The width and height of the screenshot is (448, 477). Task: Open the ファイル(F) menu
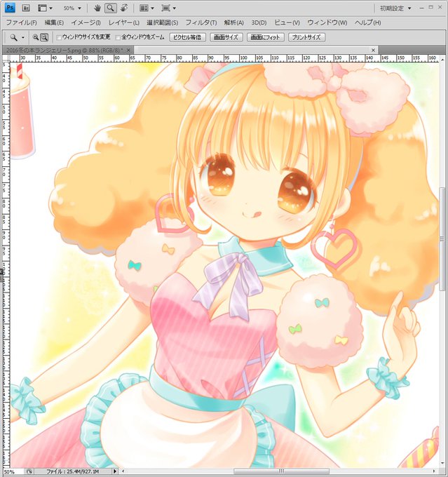[21, 23]
